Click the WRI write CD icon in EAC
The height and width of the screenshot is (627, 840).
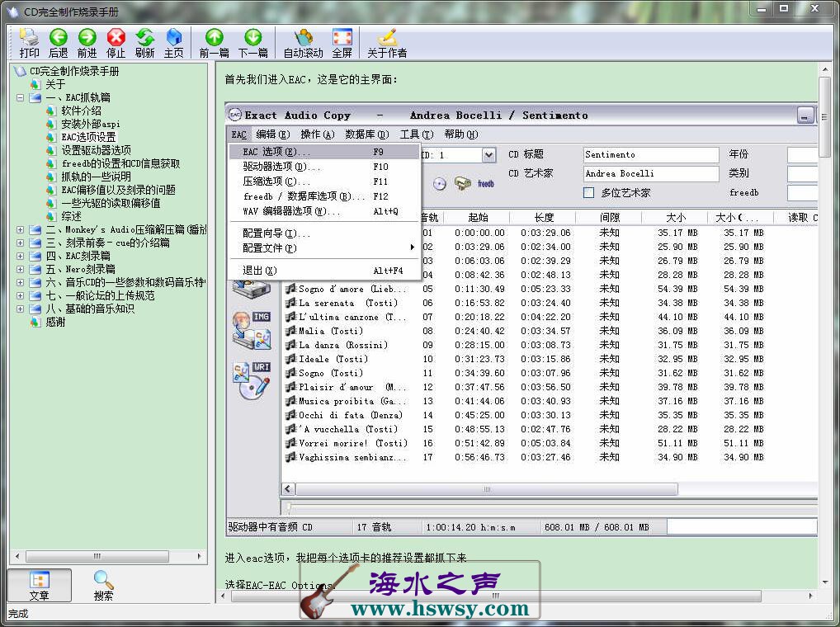(252, 380)
